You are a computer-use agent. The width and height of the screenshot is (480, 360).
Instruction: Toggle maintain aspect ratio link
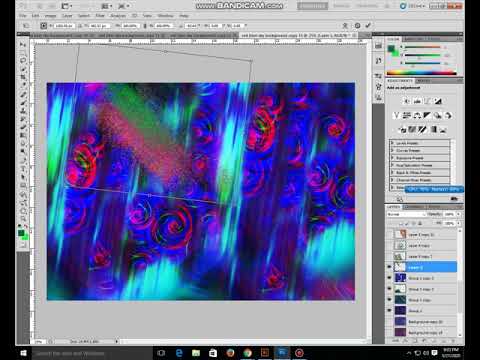(145, 25)
